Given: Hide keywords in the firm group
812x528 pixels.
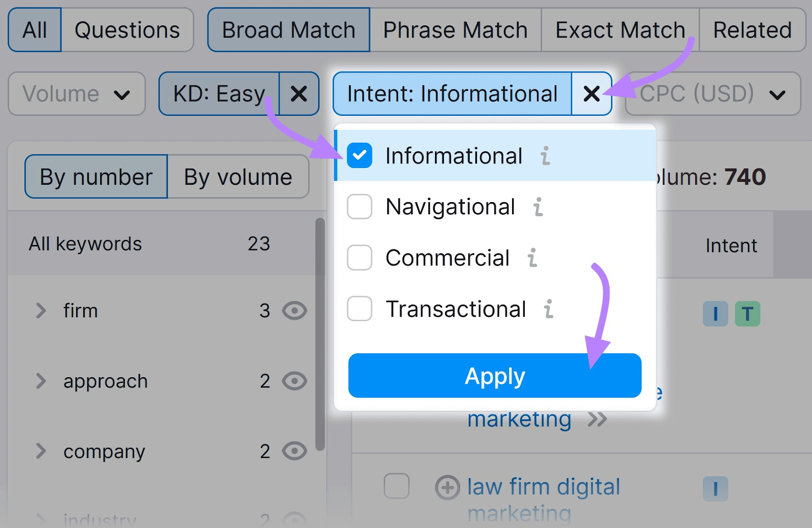Looking at the screenshot, I should tap(295, 311).
